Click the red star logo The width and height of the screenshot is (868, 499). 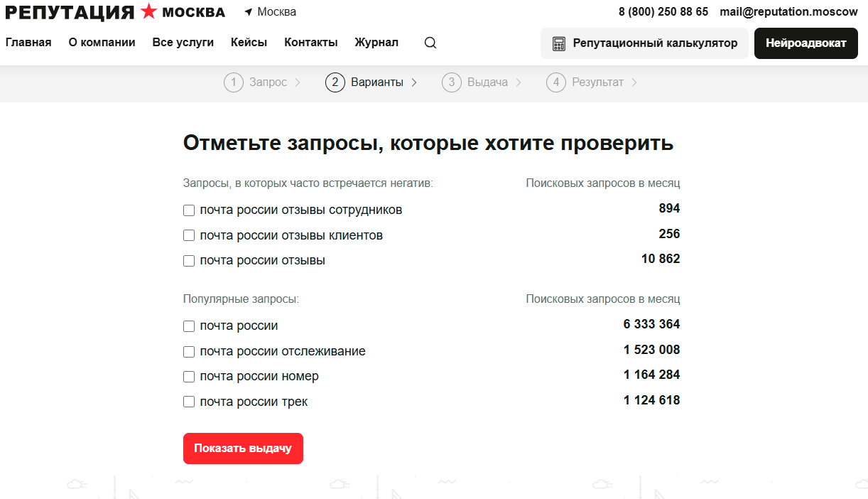coord(148,11)
